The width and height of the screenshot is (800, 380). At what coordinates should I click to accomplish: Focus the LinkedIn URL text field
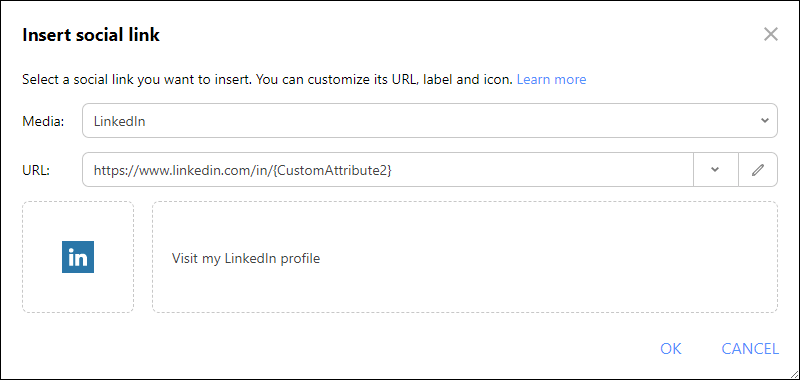tap(388, 170)
